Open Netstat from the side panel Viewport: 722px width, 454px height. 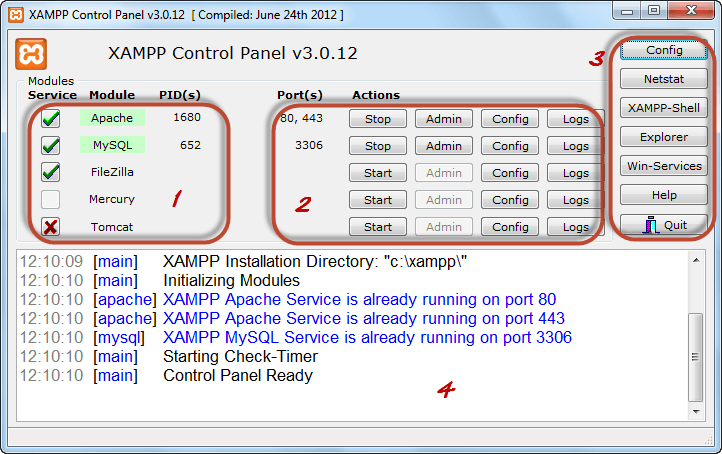(664, 79)
